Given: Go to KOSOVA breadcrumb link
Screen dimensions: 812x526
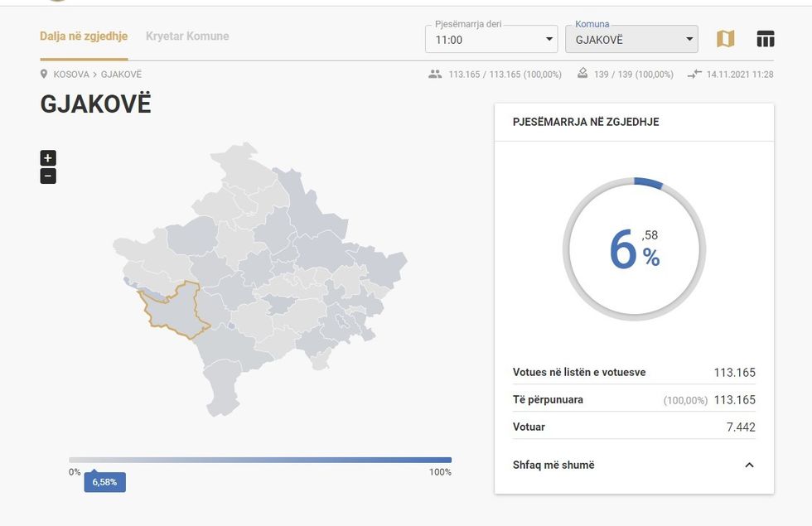Looking at the screenshot, I should coord(71,75).
